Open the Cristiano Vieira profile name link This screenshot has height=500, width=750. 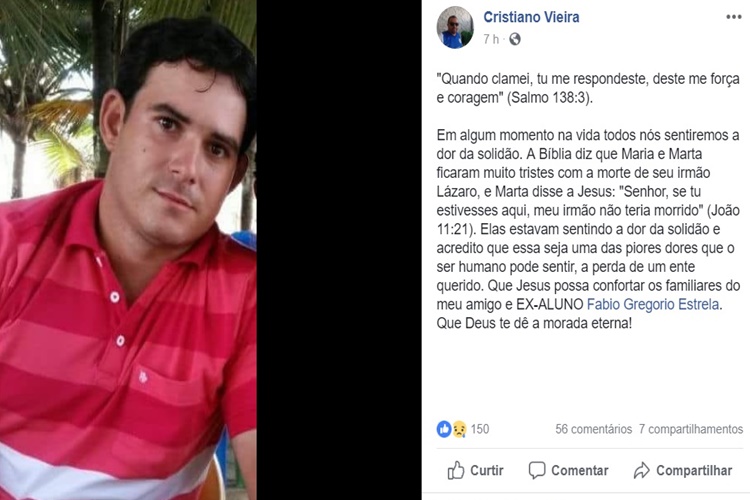point(531,17)
